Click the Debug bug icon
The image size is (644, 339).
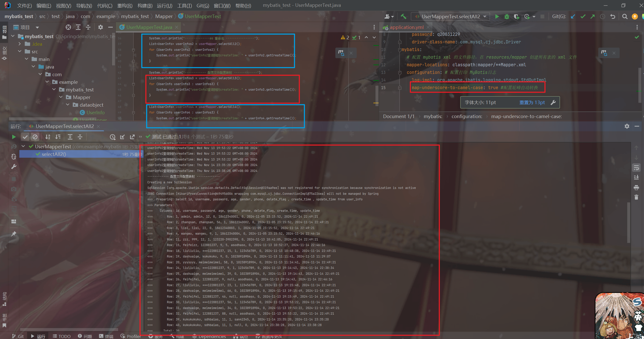pos(507,17)
